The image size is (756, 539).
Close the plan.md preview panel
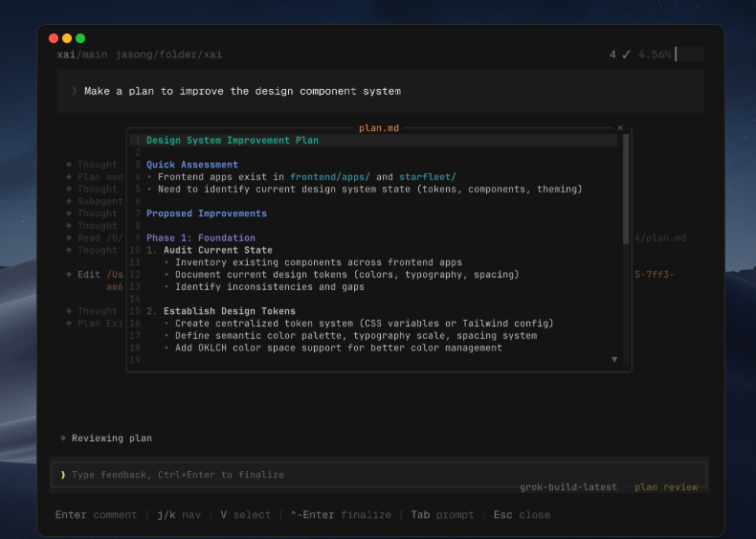(x=620, y=128)
